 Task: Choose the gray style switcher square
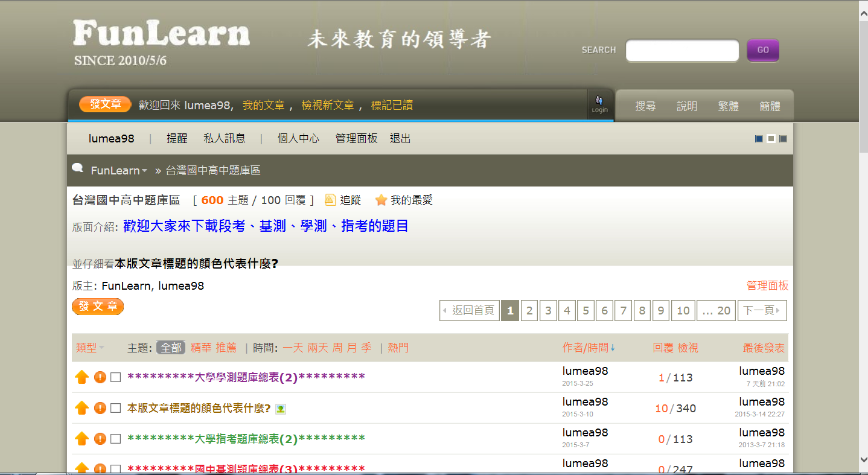click(783, 139)
